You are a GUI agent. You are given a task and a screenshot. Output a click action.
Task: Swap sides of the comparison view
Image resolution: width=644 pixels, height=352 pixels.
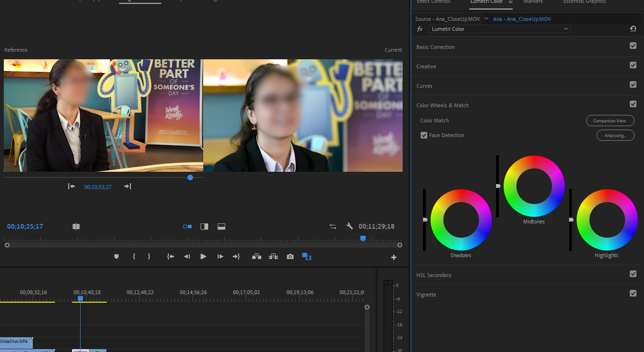[333, 227]
